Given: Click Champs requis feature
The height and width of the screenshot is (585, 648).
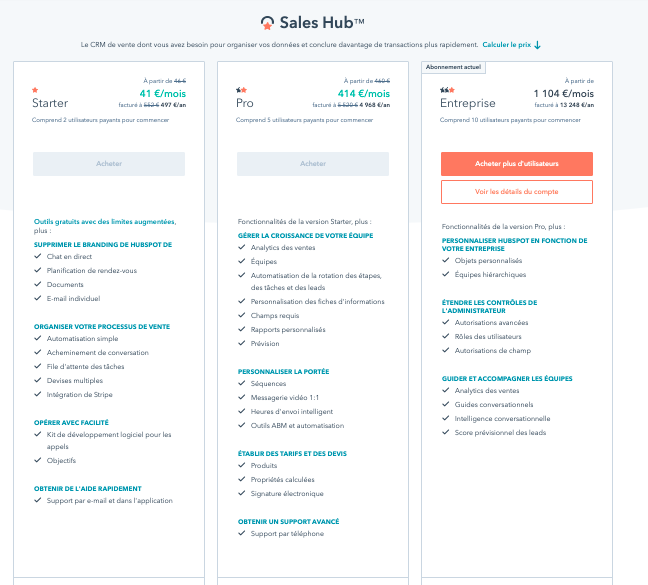Looking at the screenshot, I should pos(275,316).
